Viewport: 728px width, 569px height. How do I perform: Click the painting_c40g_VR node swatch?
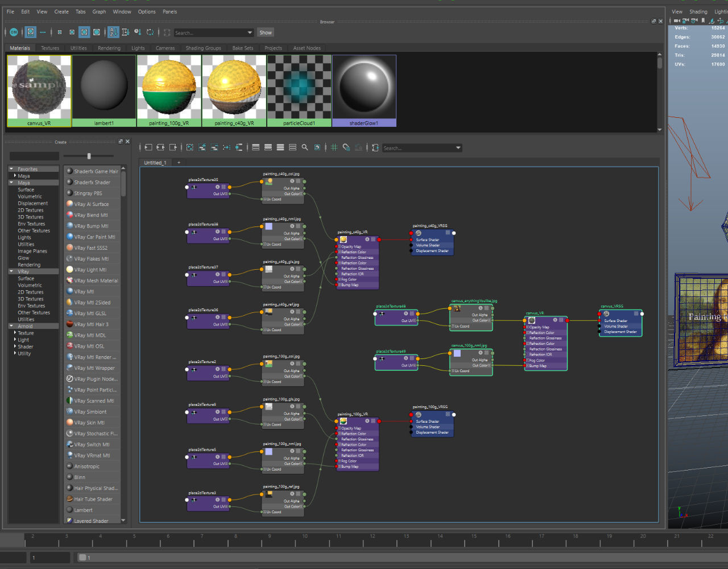[344, 240]
